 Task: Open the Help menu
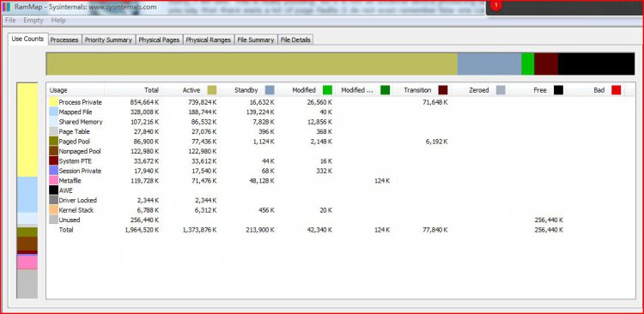pyautogui.click(x=58, y=20)
